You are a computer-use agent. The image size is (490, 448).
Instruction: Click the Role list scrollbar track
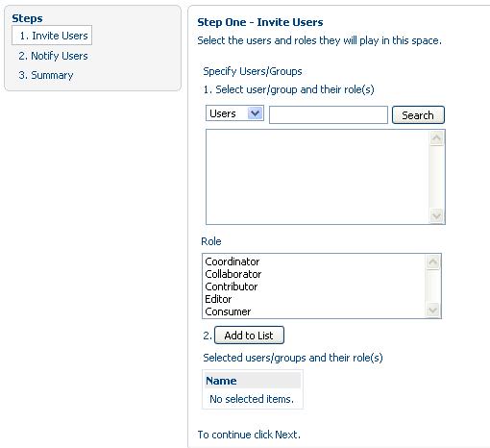433,286
